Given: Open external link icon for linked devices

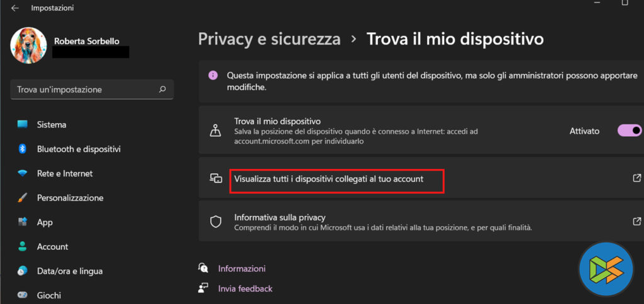Looking at the screenshot, I should click(636, 178).
